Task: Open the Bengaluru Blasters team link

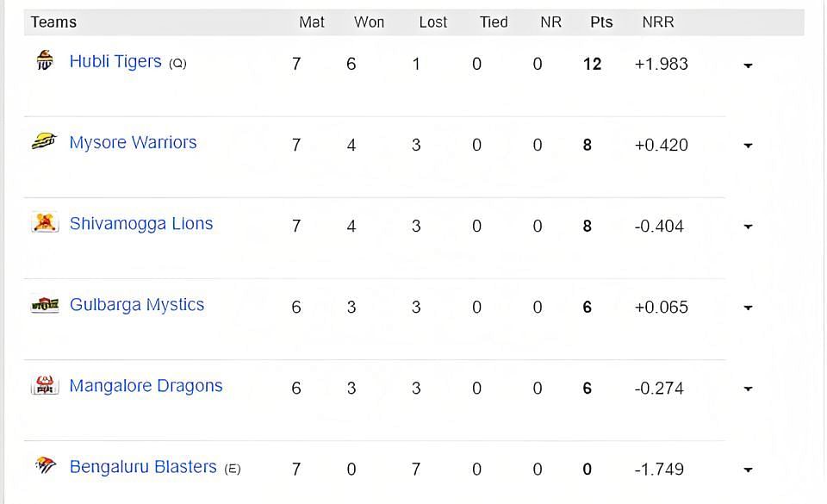Action: 143,467
